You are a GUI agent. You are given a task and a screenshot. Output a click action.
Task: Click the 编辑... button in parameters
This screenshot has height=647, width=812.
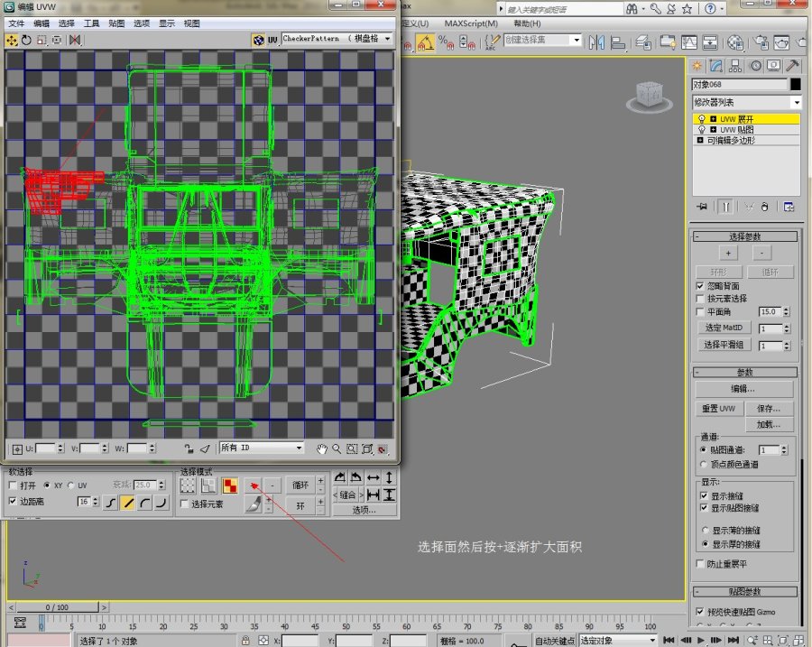(743, 389)
